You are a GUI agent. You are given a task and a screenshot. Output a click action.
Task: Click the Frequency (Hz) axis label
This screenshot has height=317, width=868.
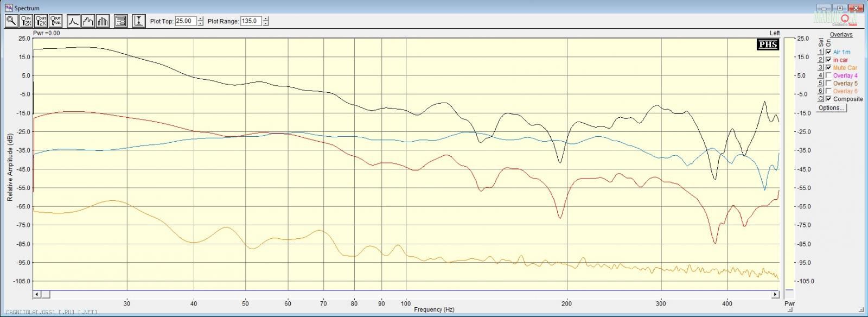tap(434, 310)
